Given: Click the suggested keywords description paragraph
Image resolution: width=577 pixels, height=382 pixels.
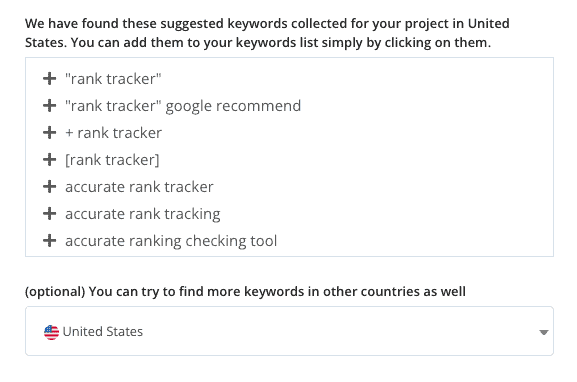Looking at the screenshot, I should pos(267,33).
